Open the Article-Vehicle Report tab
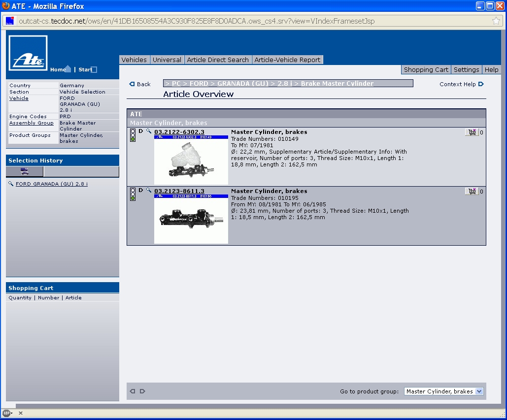 coord(287,60)
